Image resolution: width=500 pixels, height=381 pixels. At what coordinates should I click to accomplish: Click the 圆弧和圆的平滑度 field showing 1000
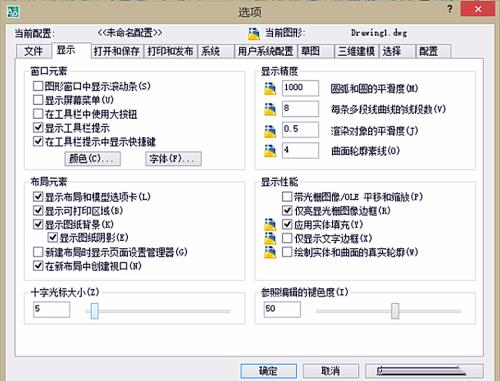[300, 88]
